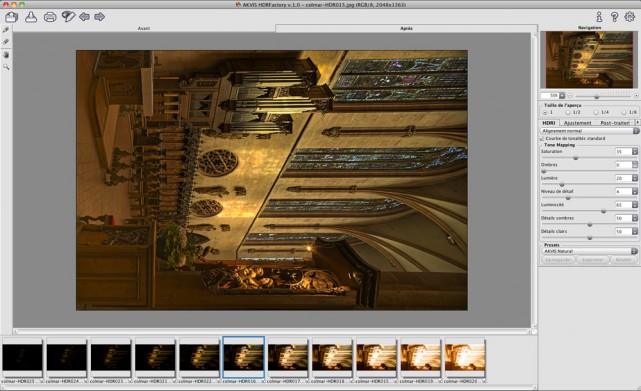Image resolution: width=641 pixels, height=391 pixels.
Task: Click the Luminosité slider handle
Action: tap(603, 211)
